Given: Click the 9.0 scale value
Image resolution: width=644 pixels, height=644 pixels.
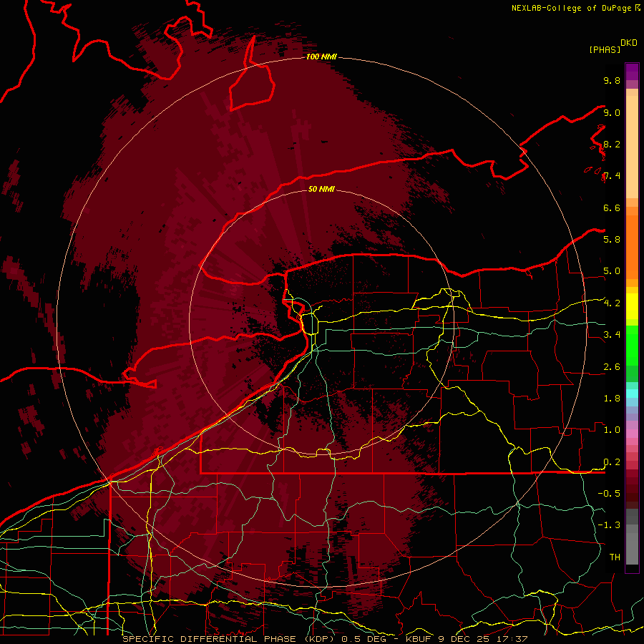Looking at the screenshot, I should [612, 112].
